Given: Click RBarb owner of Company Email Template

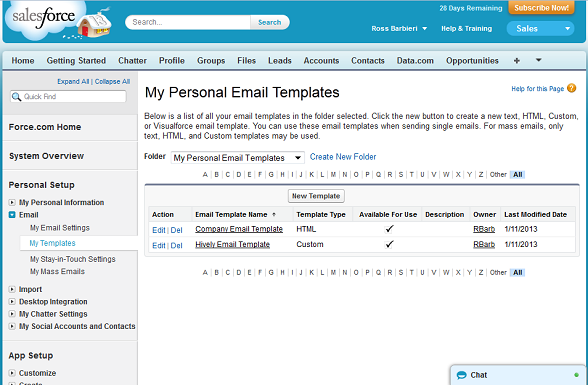Looking at the screenshot, I should pos(484,229).
